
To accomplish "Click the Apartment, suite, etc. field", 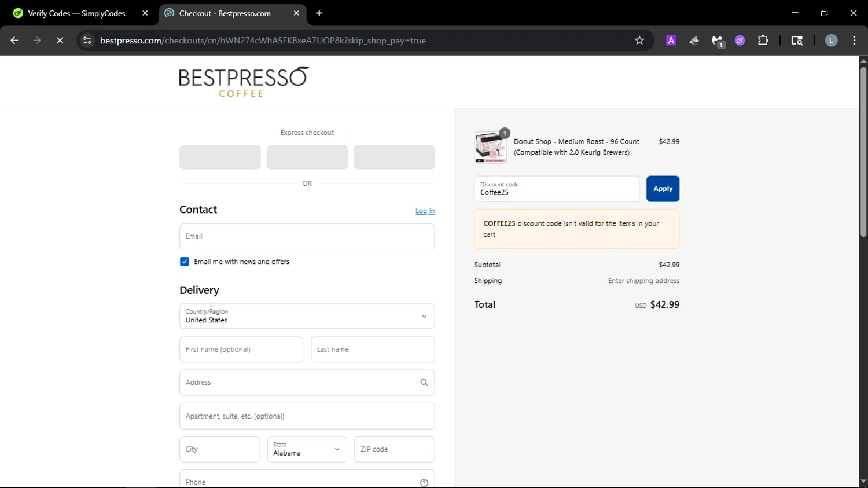I will click(x=307, y=416).
